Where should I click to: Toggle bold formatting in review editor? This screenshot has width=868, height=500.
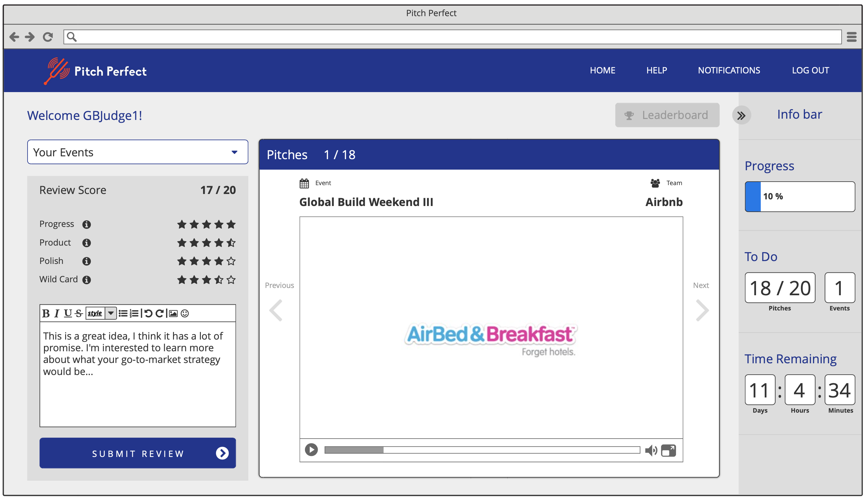[x=46, y=313]
